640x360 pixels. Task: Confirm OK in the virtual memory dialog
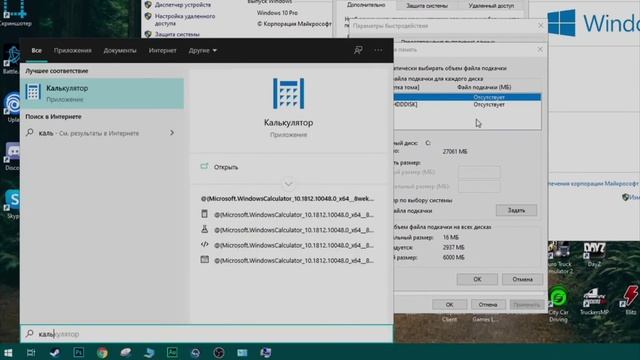click(477, 279)
